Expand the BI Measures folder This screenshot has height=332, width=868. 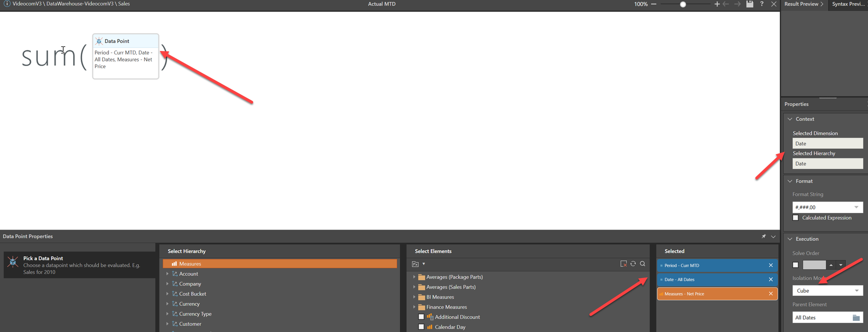point(414,297)
